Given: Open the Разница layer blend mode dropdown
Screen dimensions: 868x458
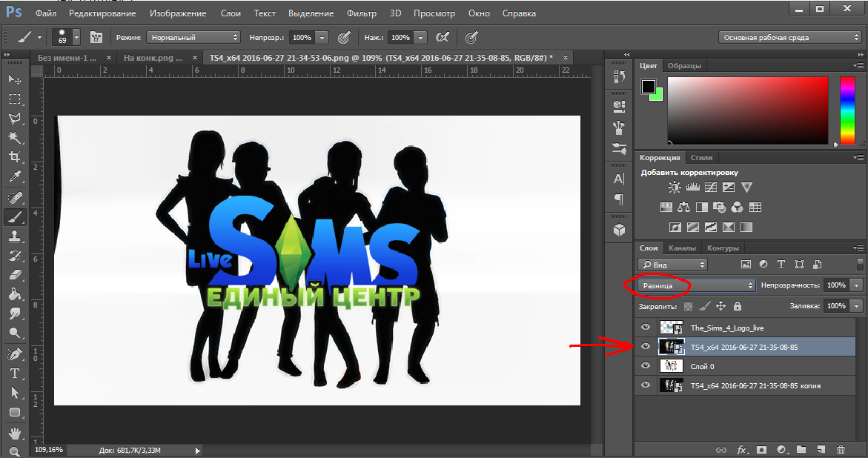Looking at the screenshot, I should point(696,285).
